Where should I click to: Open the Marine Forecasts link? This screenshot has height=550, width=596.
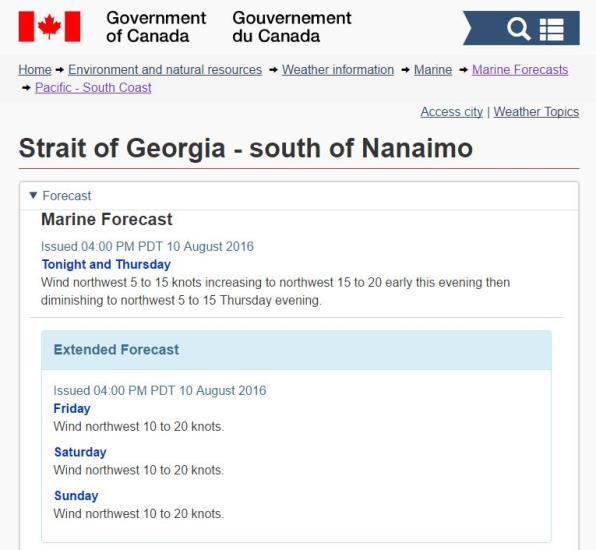(520, 70)
